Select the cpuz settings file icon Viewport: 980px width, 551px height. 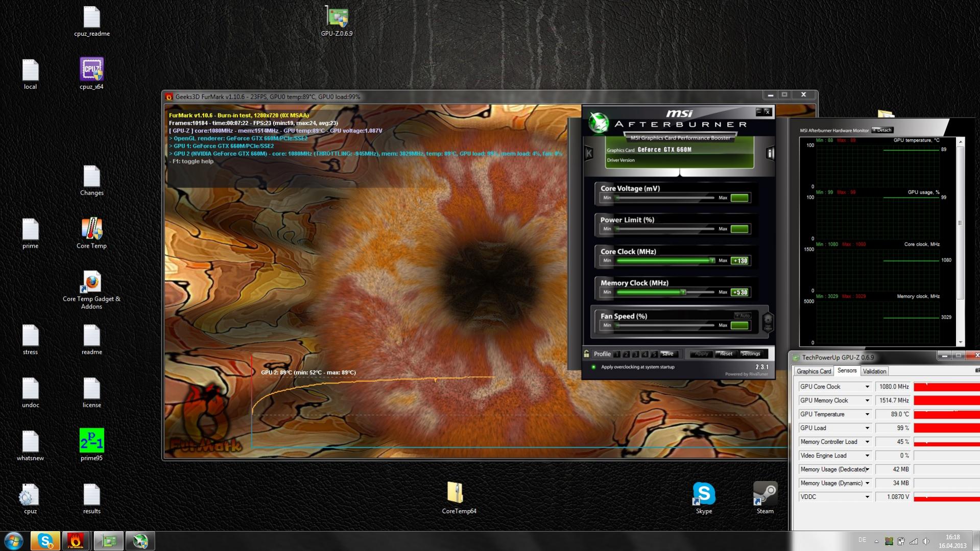[x=30, y=498]
